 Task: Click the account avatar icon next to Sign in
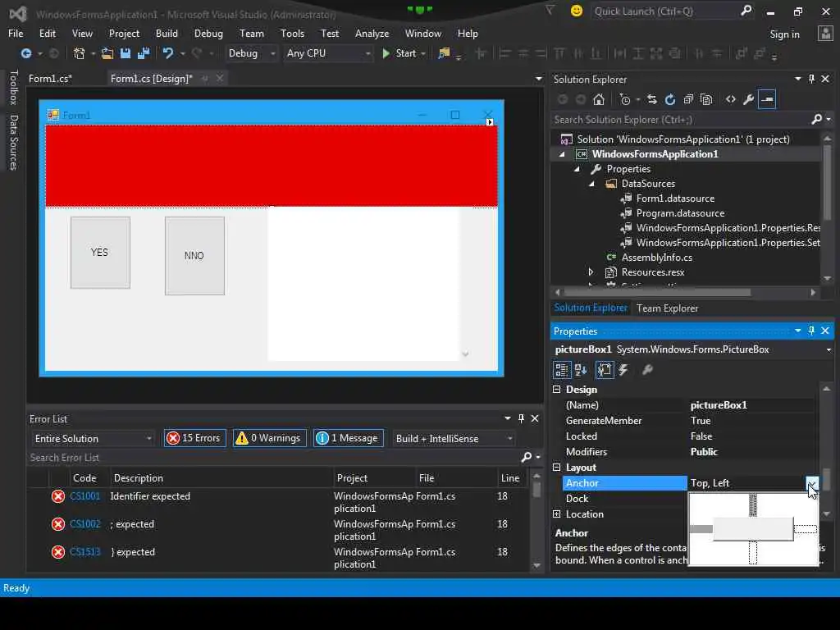coord(825,33)
